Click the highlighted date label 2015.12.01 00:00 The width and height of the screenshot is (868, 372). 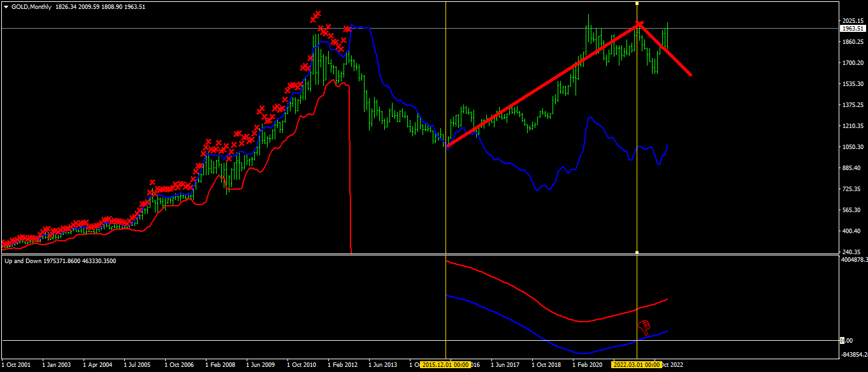click(x=445, y=365)
